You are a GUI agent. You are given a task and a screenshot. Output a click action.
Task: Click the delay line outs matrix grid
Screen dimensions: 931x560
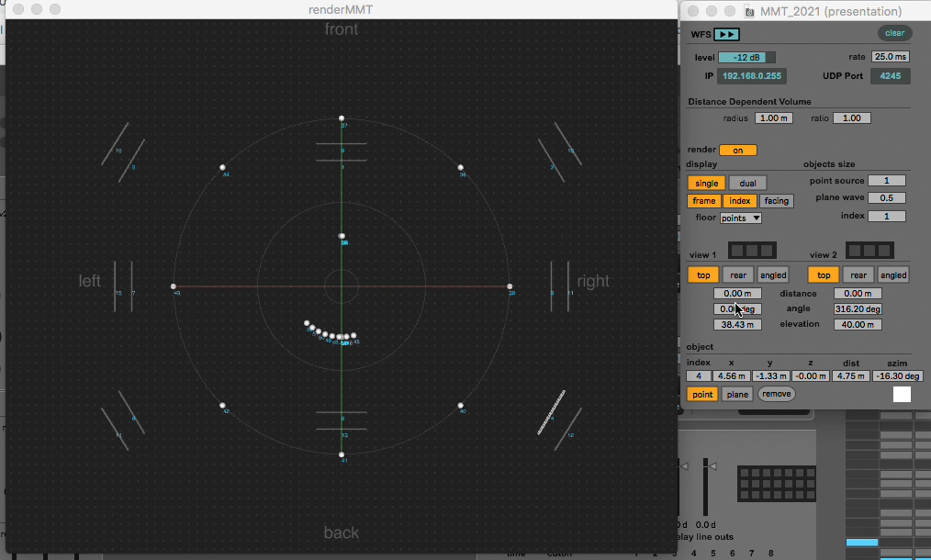[777, 484]
